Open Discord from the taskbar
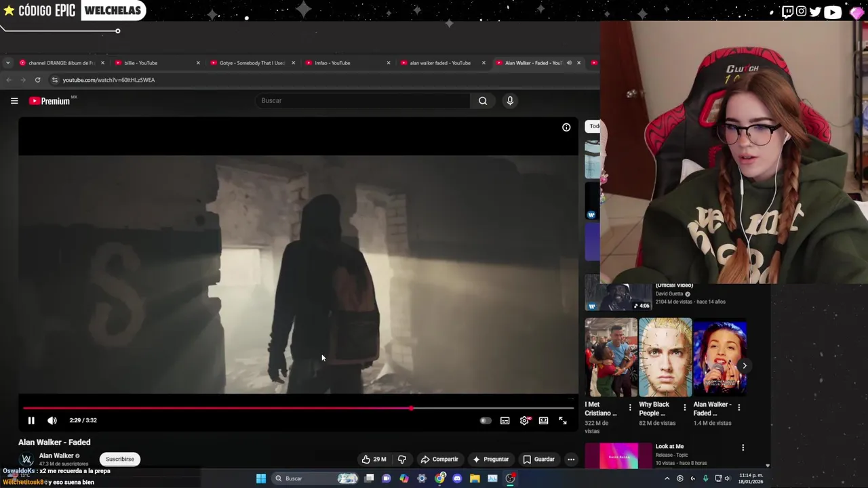 457,479
